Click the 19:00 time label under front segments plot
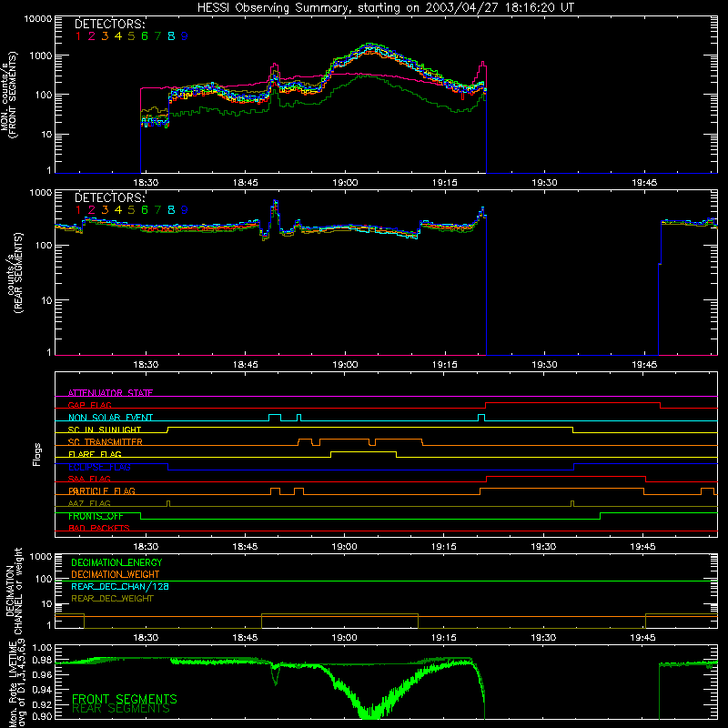 tap(345, 183)
